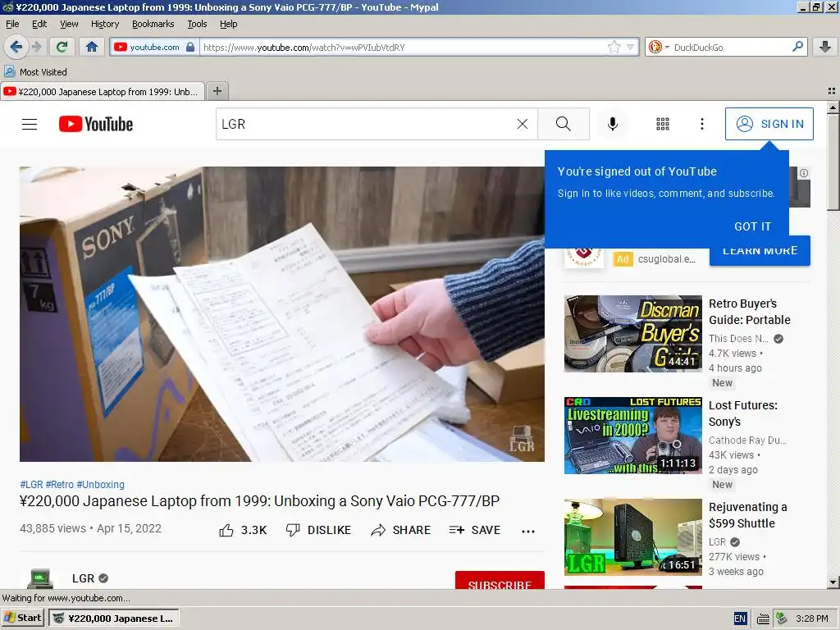
Task: Open Discman Buyer's Guide thumbnail
Action: coord(632,333)
